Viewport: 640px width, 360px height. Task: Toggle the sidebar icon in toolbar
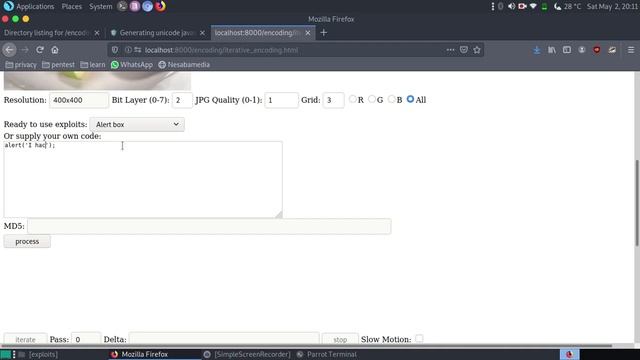point(567,50)
